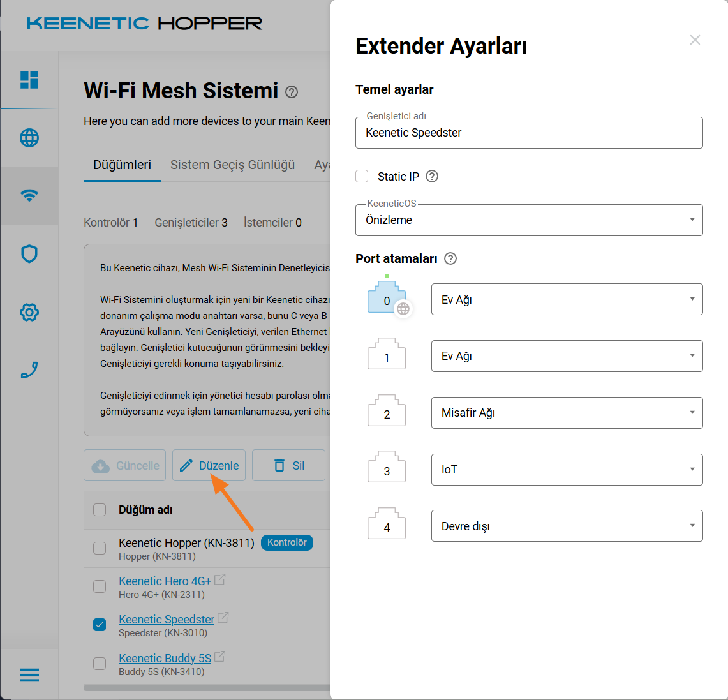This screenshot has width=728, height=700.
Task: Open the Internet globe icon in the sidebar
Action: tap(29, 138)
